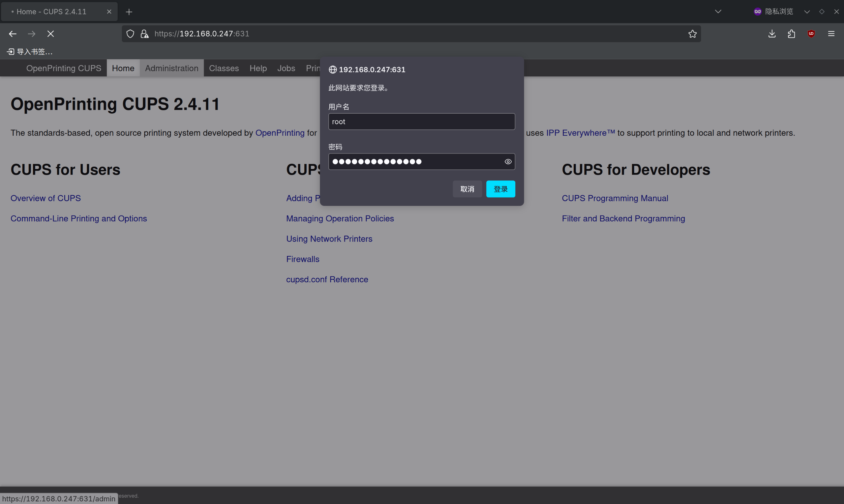This screenshot has width=844, height=504.
Task: Open the downloads panel
Action: tap(772, 34)
